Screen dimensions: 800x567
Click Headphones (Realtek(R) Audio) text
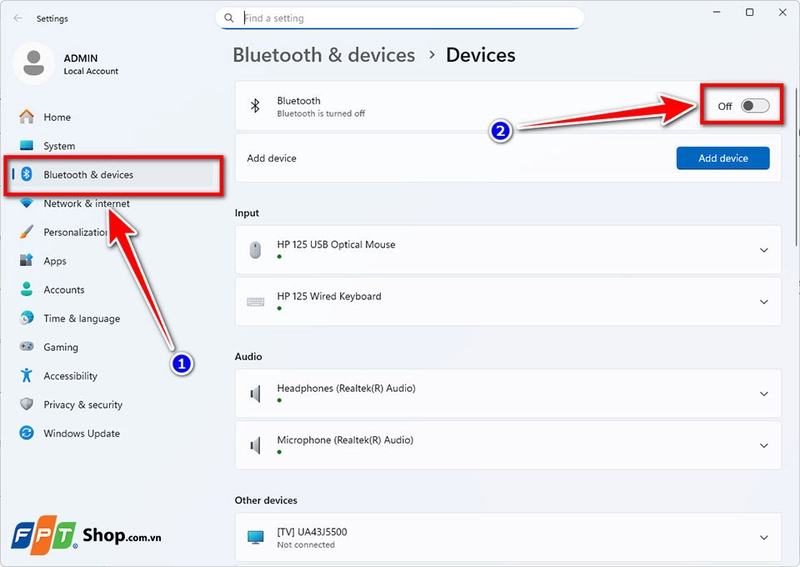(x=346, y=388)
